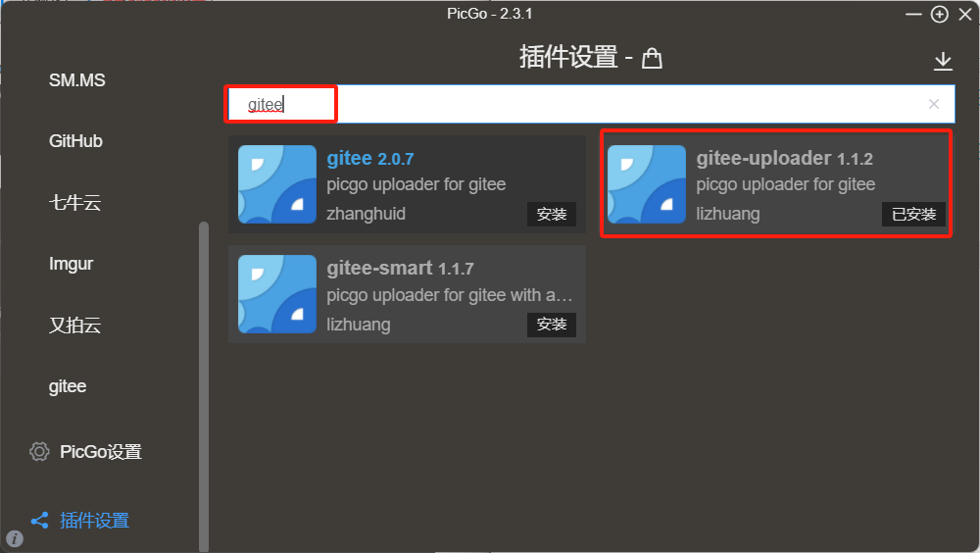
Task: Open the gitee 2.0.7 plugin title link
Action: pos(370,158)
